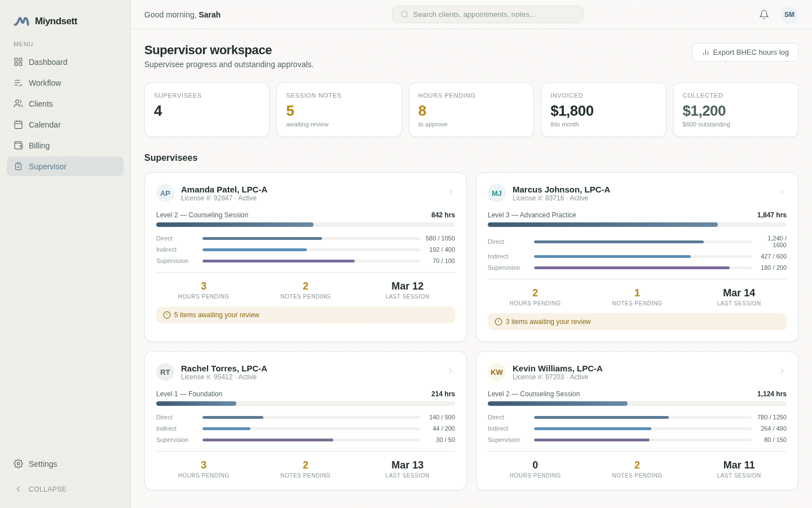The image size is (812, 508).
Task: Click the Export BHEC hours log button
Action: click(x=745, y=52)
